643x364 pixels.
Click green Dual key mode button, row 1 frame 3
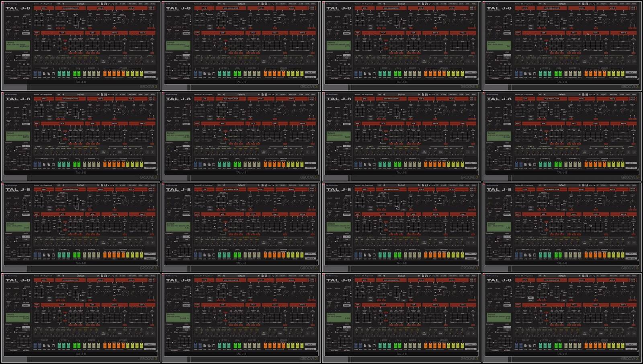380,74
